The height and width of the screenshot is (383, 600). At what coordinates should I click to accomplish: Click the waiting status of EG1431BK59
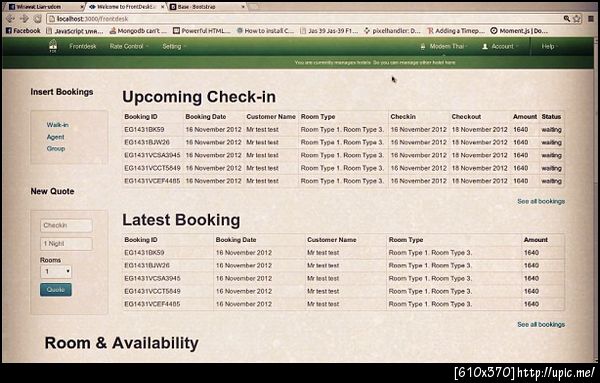[x=551, y=130]
